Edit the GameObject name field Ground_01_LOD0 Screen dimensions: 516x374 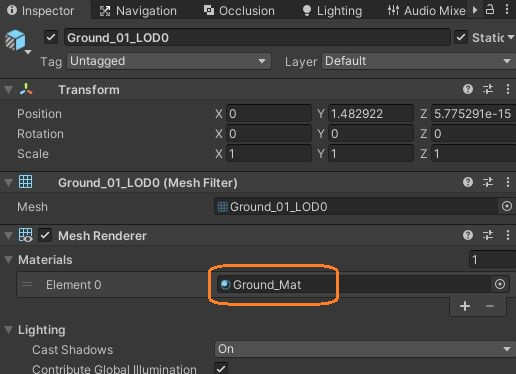pyautogui.click(x=257, y=37)
